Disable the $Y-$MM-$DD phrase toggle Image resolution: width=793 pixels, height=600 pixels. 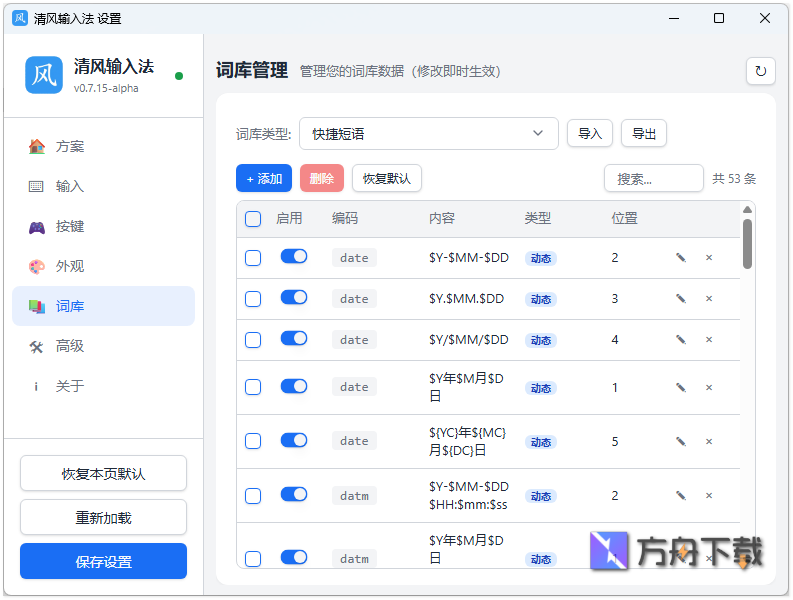pyautogui.click(x=294, y=256)
